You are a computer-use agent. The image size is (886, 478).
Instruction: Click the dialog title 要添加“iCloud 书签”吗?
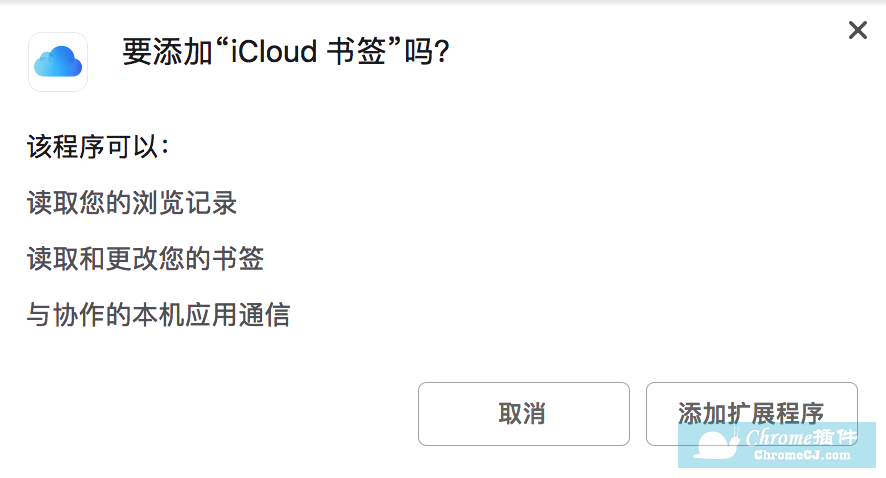pyautogui.click(x=285, y=52)
